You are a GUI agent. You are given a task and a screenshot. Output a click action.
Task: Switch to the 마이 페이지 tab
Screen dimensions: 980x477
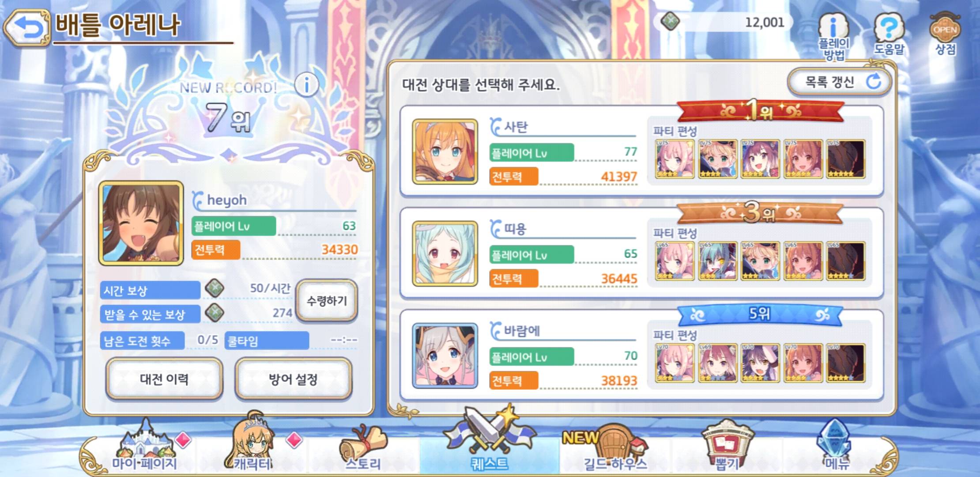[145, 445]
